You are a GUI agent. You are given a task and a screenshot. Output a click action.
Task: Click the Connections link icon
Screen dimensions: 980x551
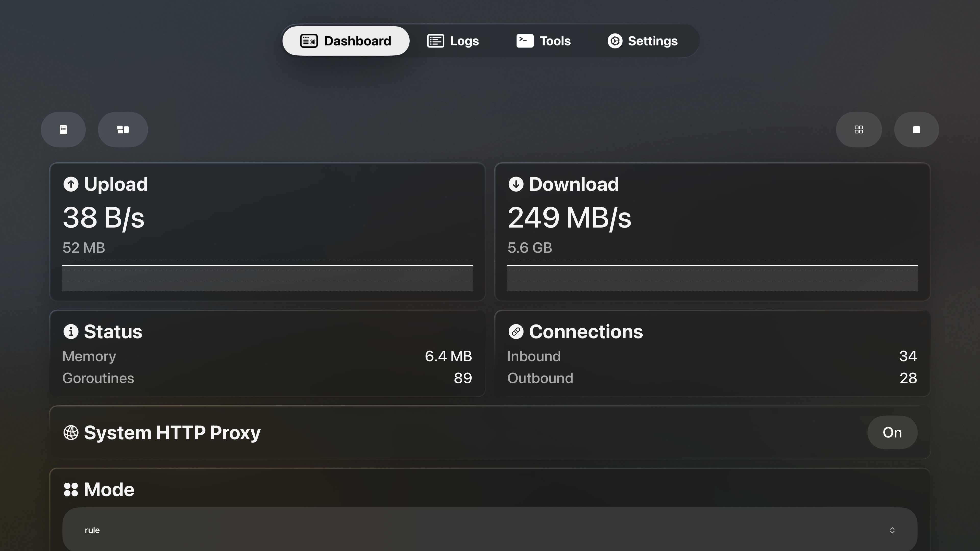point(516,331)
